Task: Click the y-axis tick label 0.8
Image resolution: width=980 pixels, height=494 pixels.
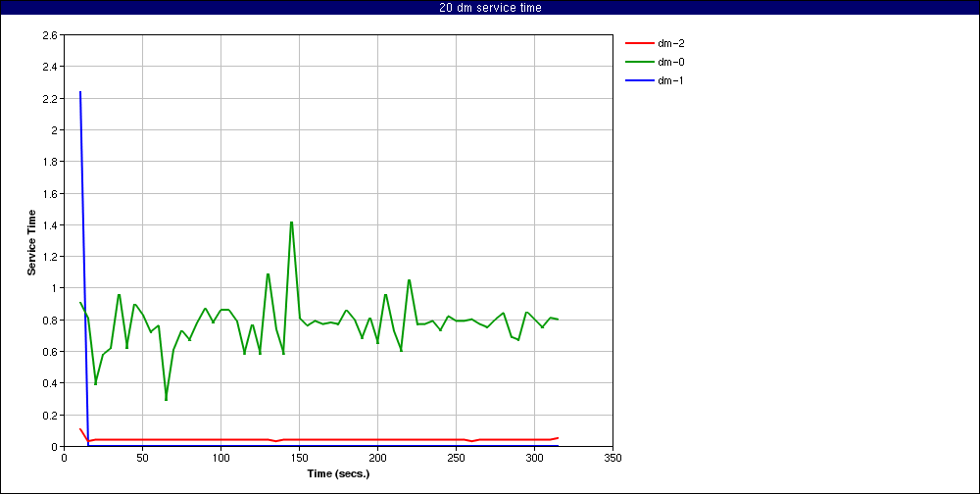Action: point(50,321)
